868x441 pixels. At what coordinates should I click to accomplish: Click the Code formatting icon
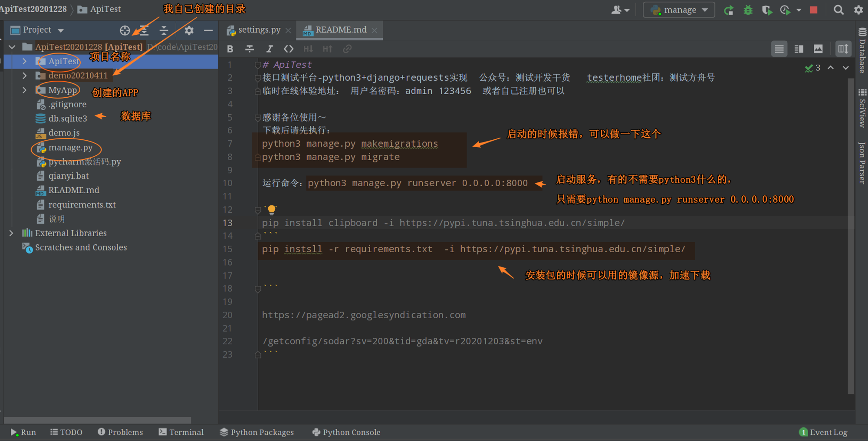tap(289, 49)
